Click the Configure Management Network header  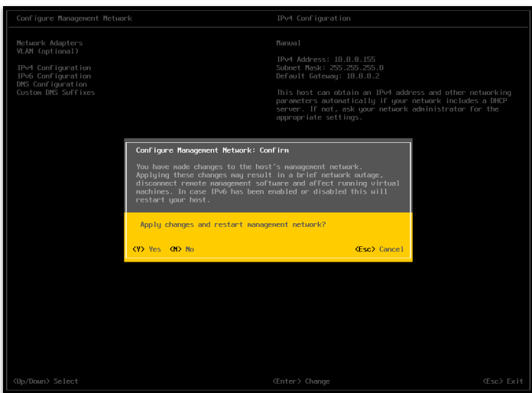coord(74,18)
